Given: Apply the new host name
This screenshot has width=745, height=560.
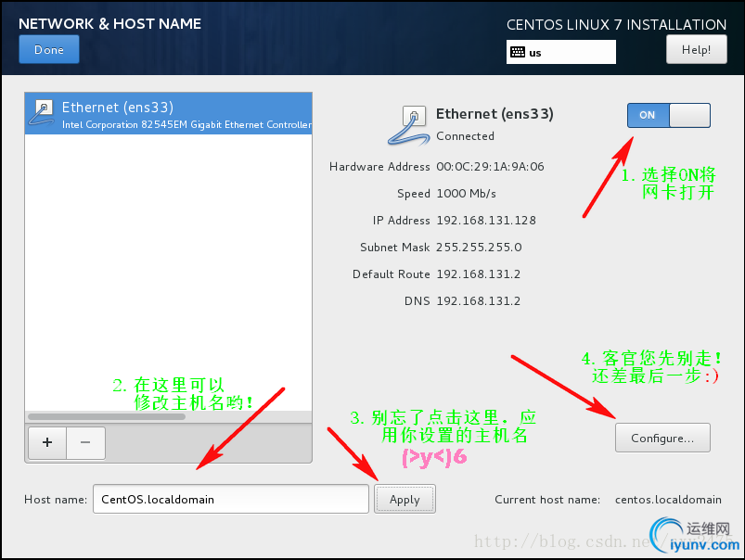Looking at the screenshot, I should click(x=405, y=499).
